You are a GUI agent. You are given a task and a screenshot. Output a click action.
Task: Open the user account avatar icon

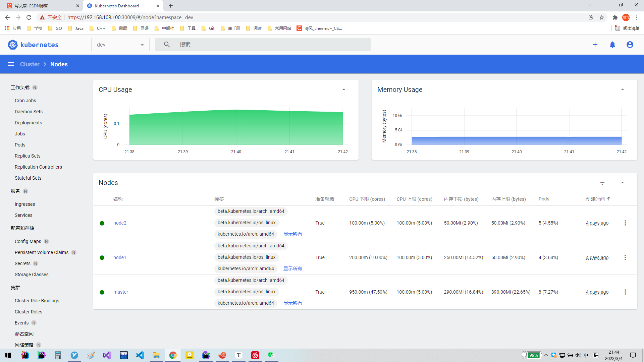click(630, 45)
